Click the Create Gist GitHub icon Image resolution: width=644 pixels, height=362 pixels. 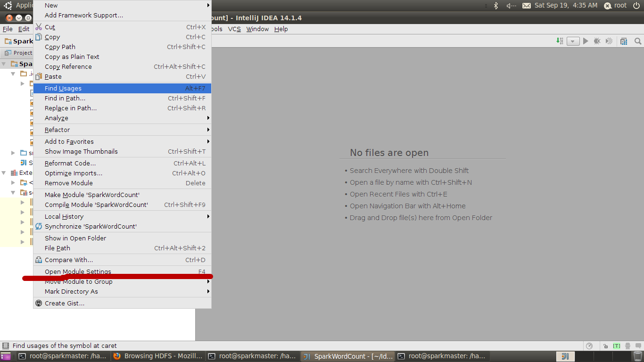coord(39,303)
